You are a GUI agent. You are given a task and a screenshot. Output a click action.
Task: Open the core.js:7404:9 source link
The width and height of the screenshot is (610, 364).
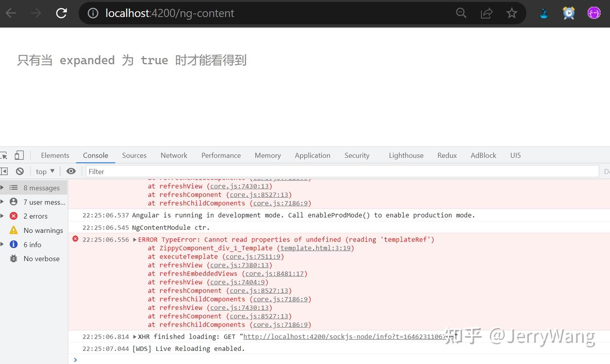(x=238, y=282)
